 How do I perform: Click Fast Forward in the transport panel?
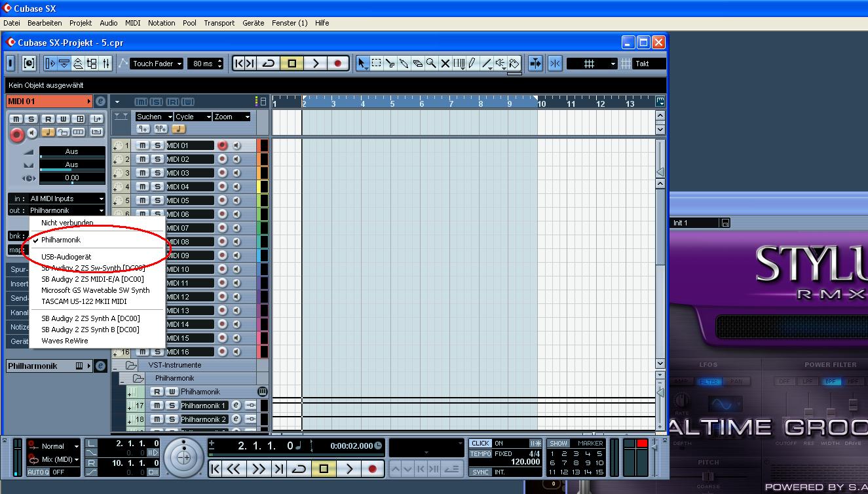[258, 469]
